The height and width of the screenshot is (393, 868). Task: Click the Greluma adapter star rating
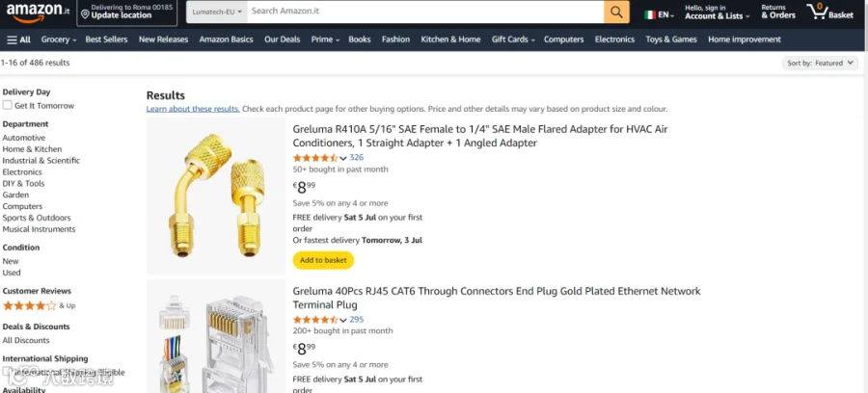[315, 158]
